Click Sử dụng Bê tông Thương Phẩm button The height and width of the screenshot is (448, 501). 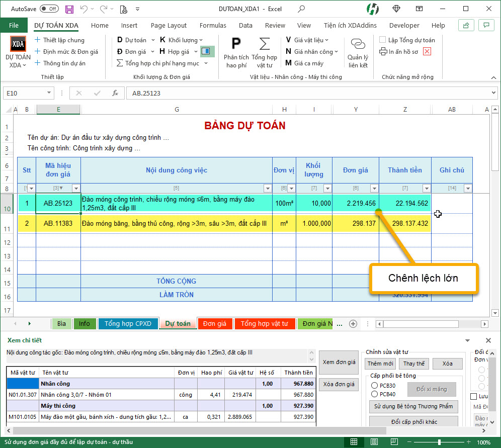point(413,406)
